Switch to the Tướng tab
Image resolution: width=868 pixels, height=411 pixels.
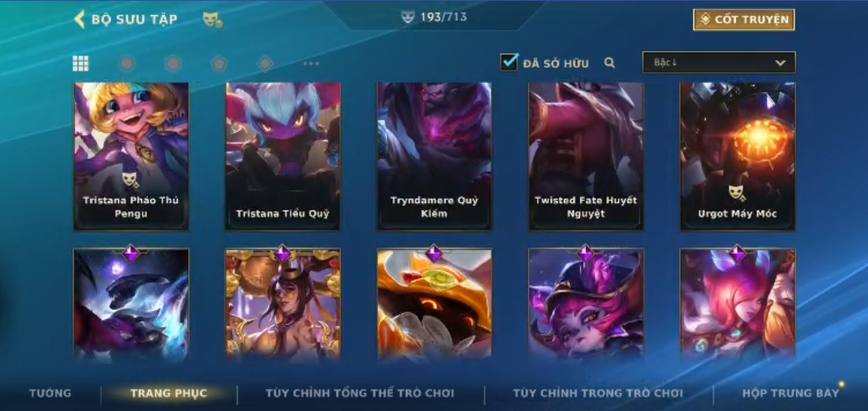pyautogui.click(x=50, y=393)
